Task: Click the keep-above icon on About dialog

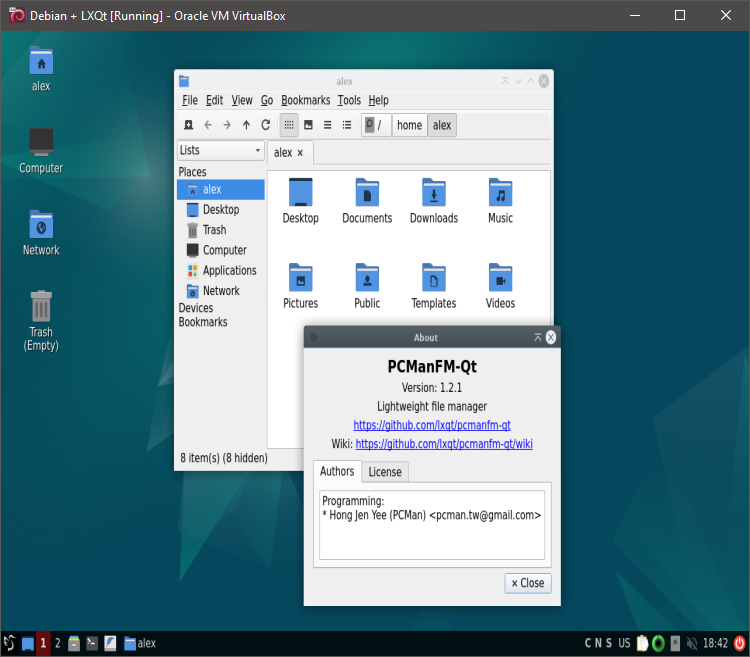Action: click(x=538, y=338)
